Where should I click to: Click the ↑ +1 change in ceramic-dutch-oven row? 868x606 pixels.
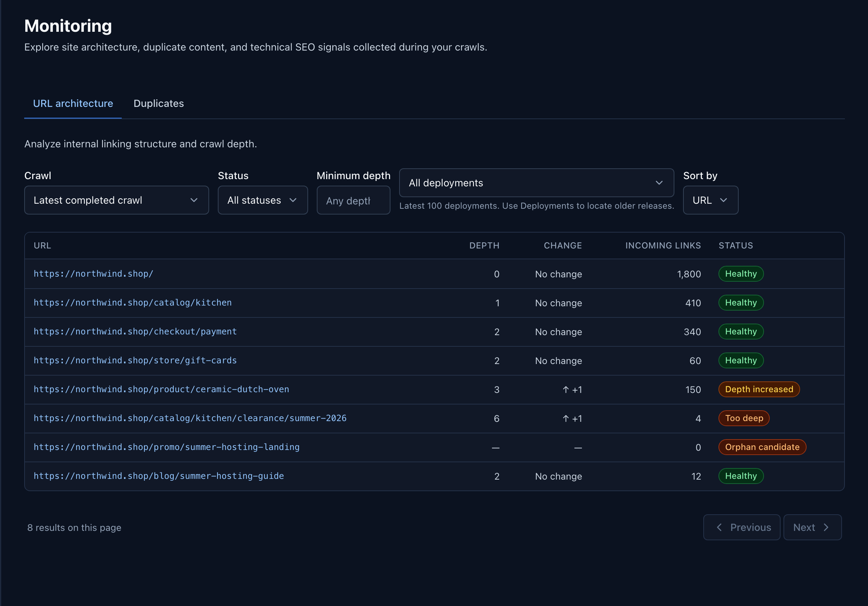pyautogui.click(x=572, y=390)
